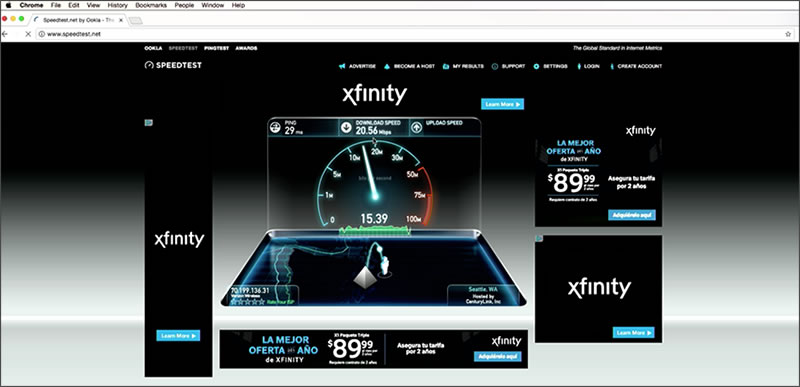The width and height of the screenshot is (800, 387).
Task: Click the 15.39 reading on the speedometer
Action: [374, 219]
